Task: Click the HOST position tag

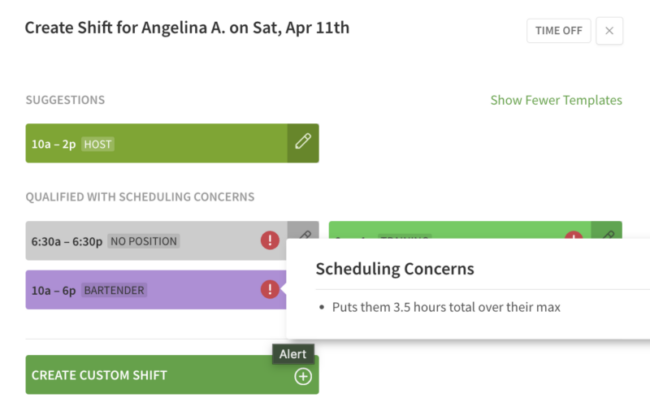Action: pos(98,144)
